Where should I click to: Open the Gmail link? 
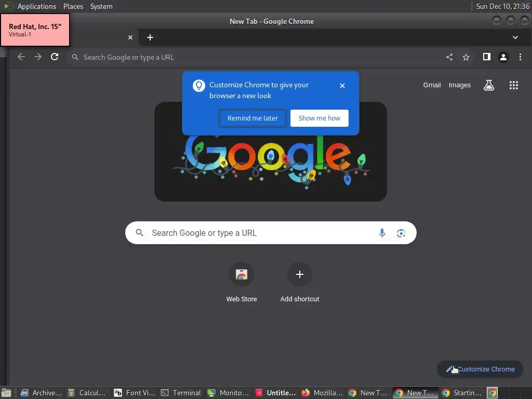(432, 85)
